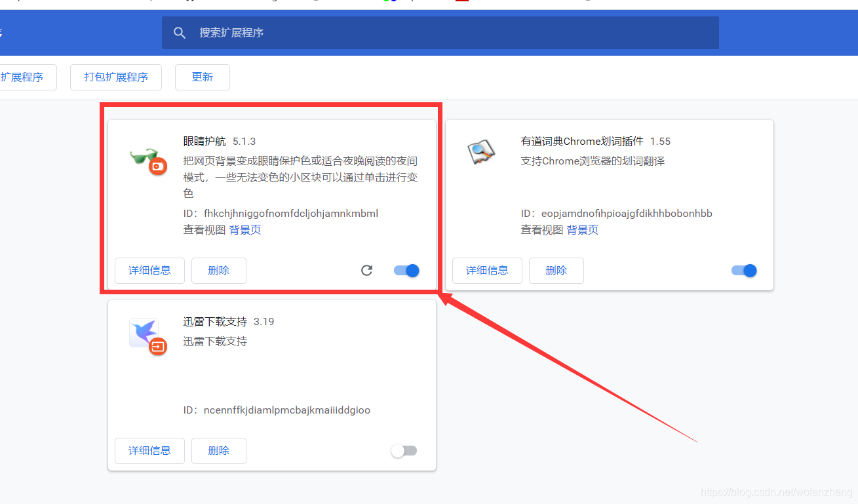The height and width of the screenshot is (504, 858).
Task: Open the 背景页 link of 眼睛护航
Action: pos(244,229)
